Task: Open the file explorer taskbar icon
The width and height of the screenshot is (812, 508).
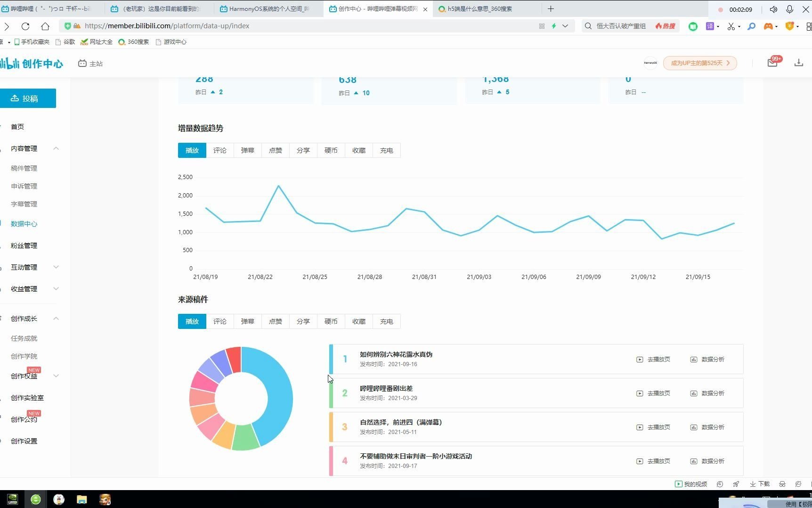Action: click(82, 500)
